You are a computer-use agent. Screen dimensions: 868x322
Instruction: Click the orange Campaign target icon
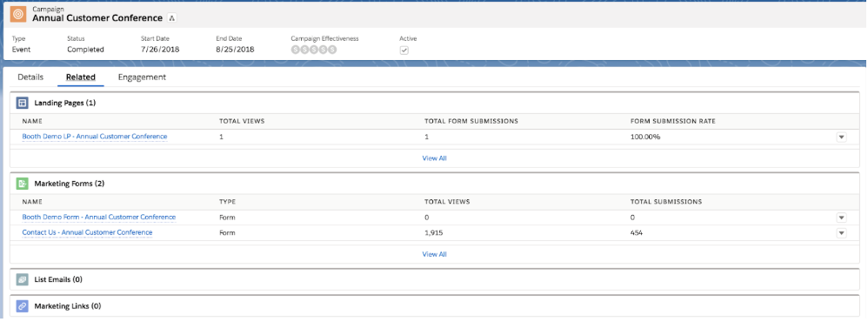pos(17,14)
